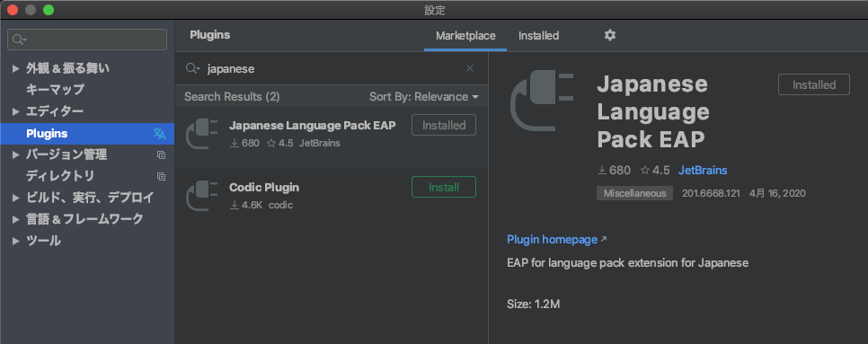Focus the plugin search field containing japanese
This screenshot has height=344, width=868.
(x=331, y=68)
